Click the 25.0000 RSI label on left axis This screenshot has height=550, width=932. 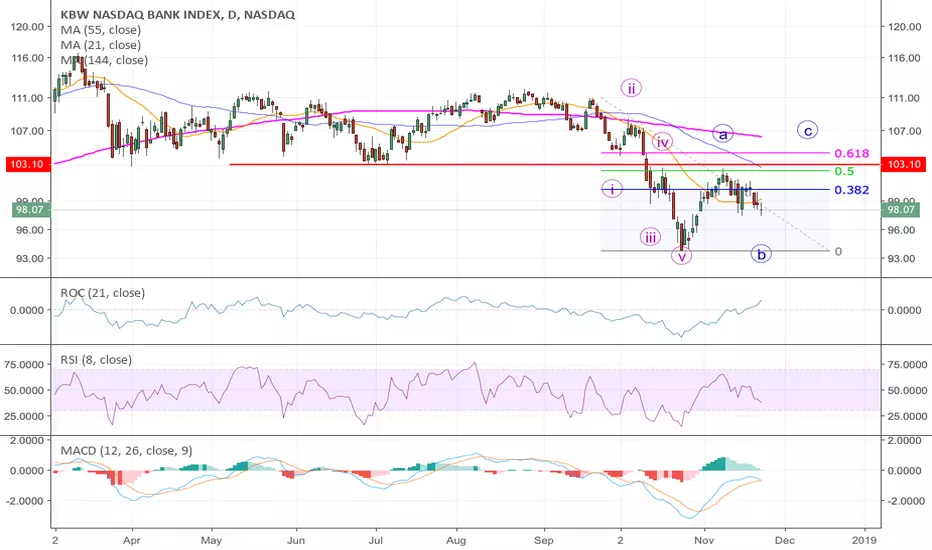(24, 416)
